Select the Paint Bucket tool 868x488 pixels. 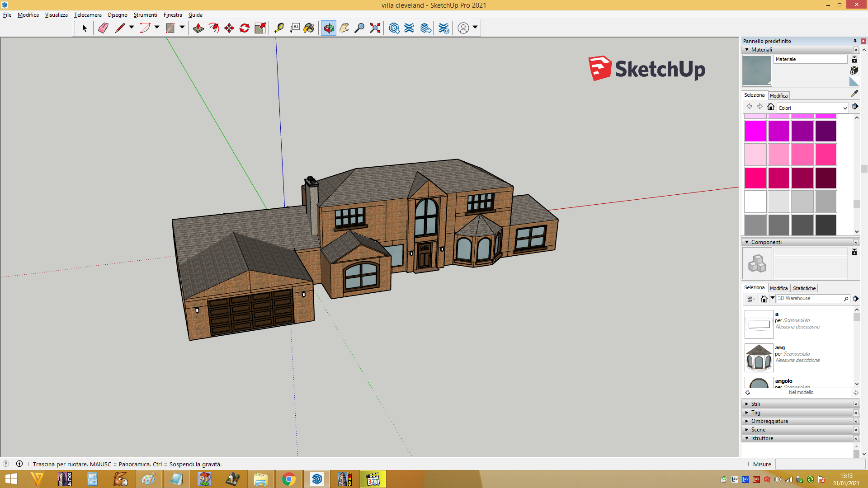(x=309, y=28)
